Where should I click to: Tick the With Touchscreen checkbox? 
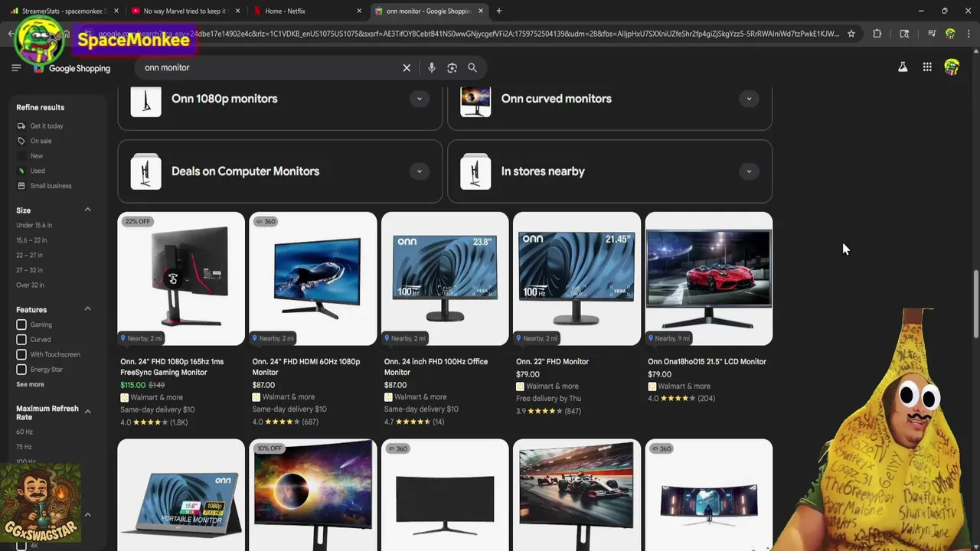click(x=21, y=354)
